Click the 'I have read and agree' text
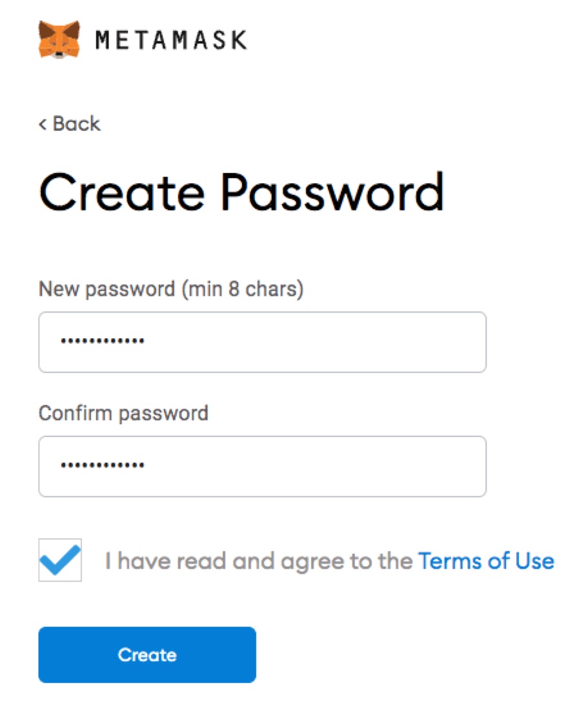 [259, 562]
